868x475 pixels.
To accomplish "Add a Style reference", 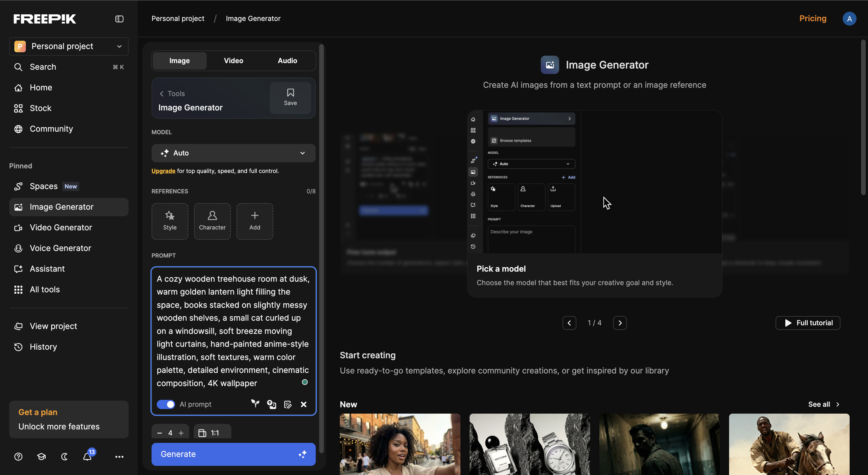I will (x=170, y=221).
